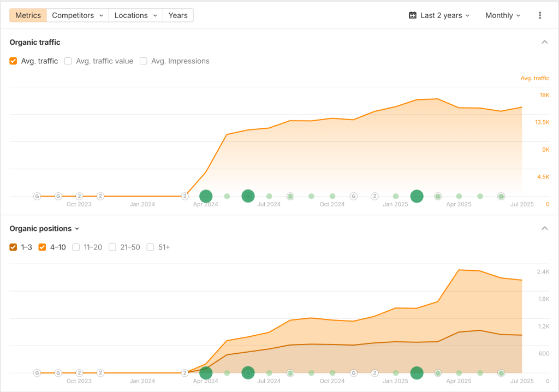Click the '2.4K' axis value

pyautogui.click(x=543, y=272)
